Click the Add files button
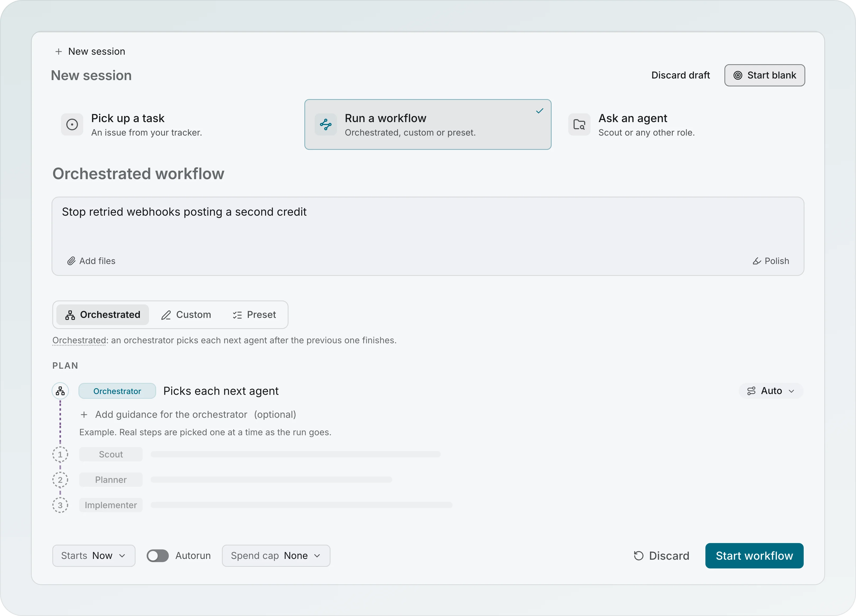Image resolution: width=856 pixels, height=616 pixels. 91,261
